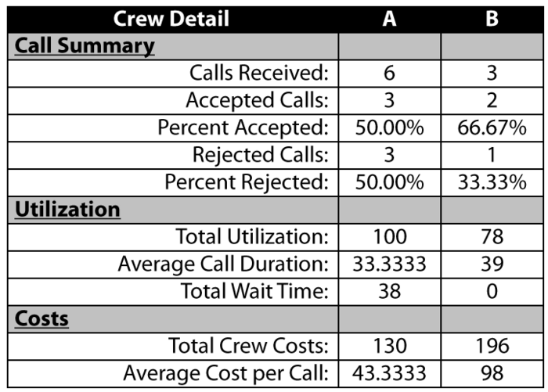Click Total Utilization value 100
This screenshot has height=392, width=548.
[390, 237]
